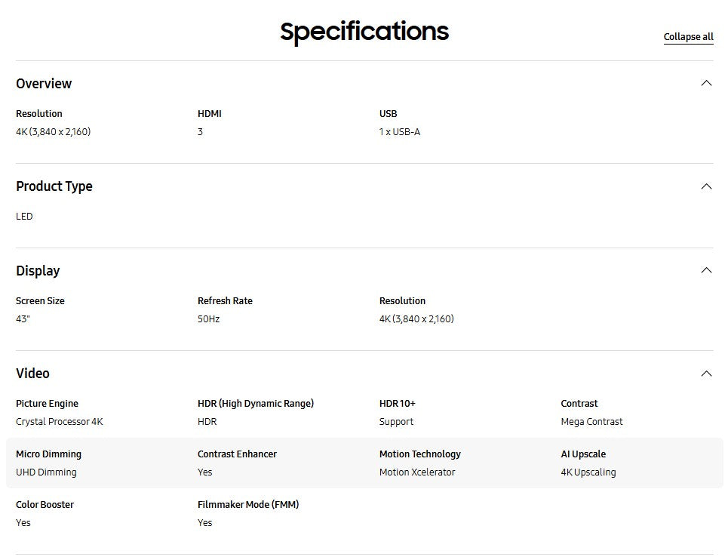728x560 pixels.
Task: Click the Color Booster spec label
Action: [x=45, y=505]
